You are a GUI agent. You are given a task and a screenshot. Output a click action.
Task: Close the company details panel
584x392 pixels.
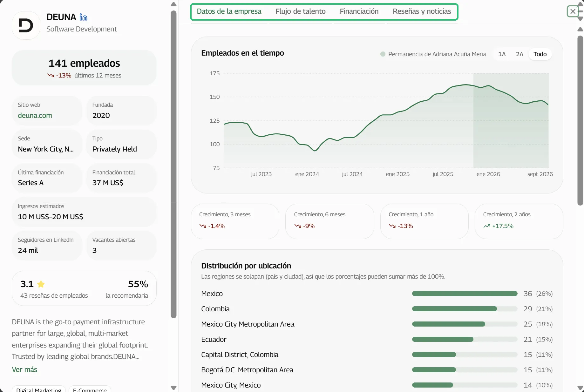click(x=573, y=11)
